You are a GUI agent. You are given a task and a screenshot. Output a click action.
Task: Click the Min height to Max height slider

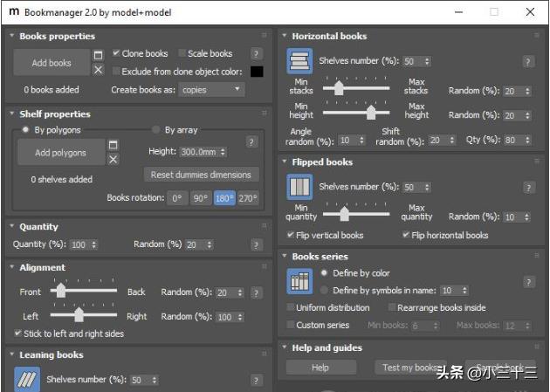pyautogui.click(x=356, y=113)
